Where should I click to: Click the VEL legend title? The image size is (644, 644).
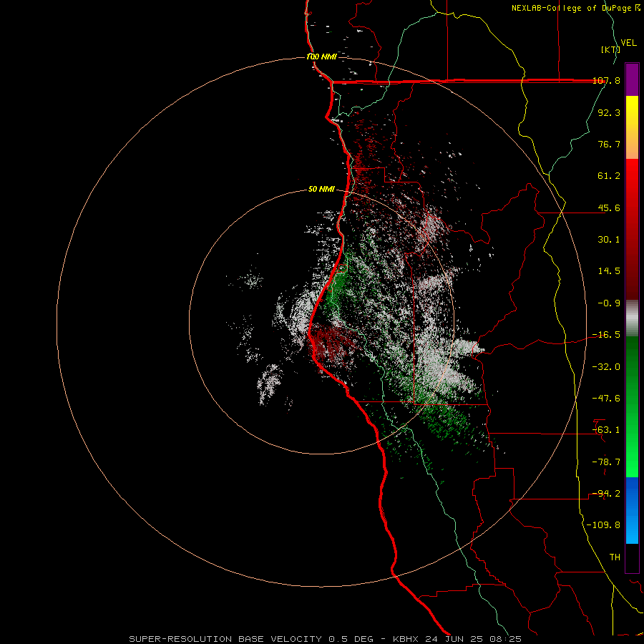pyautogui.click(x=628, y=43)
